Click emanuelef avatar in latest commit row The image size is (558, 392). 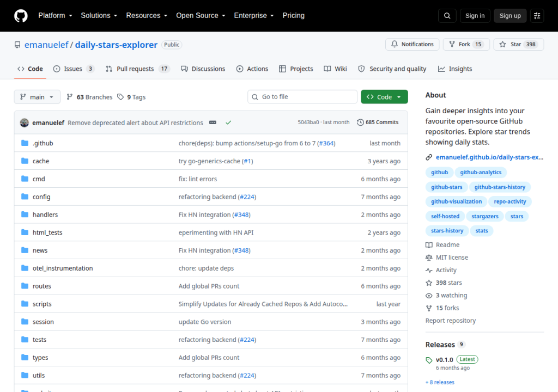point(24,122)
